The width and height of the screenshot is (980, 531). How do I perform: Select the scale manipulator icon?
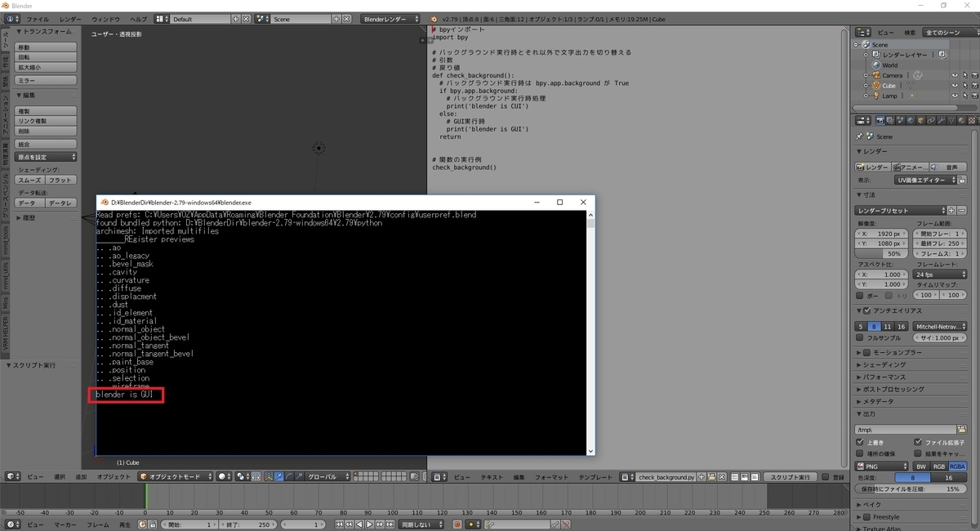300,476
